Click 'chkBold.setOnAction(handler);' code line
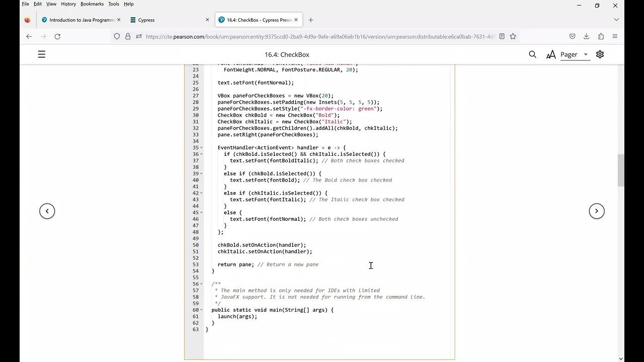644x362 pixels. 262,245
